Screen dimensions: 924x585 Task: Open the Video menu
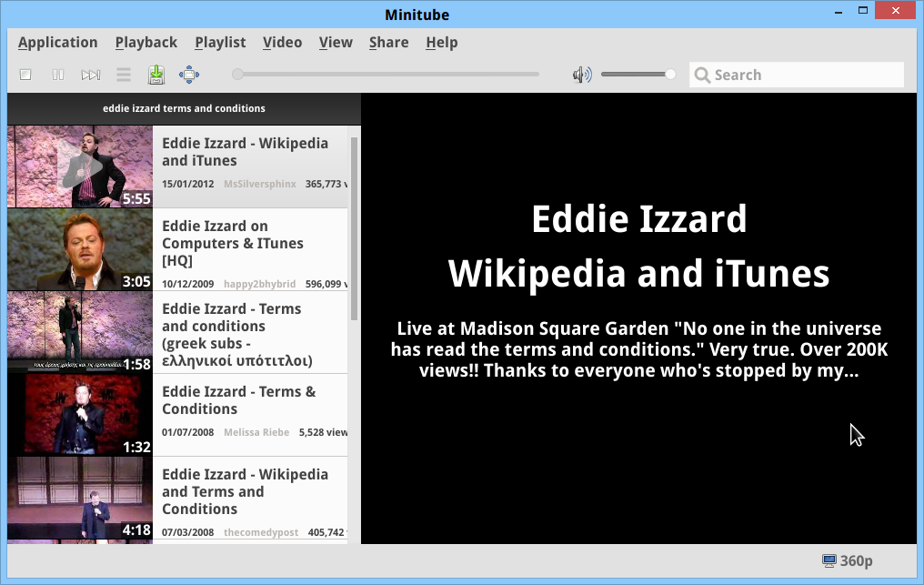tap(282, 43)
